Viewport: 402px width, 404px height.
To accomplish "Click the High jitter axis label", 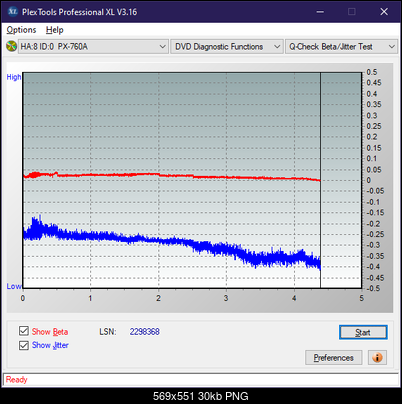I will coord(14,77).
